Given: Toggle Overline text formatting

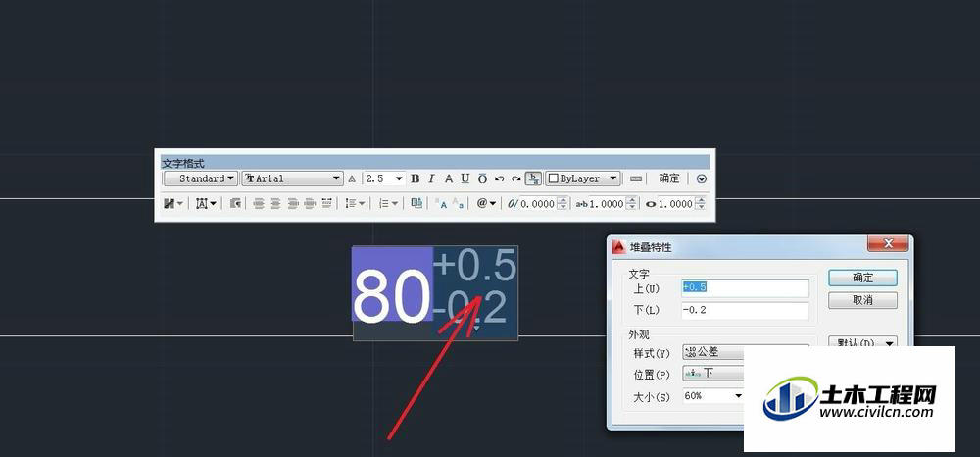Looking at the screenshot, I should [482, 178].
